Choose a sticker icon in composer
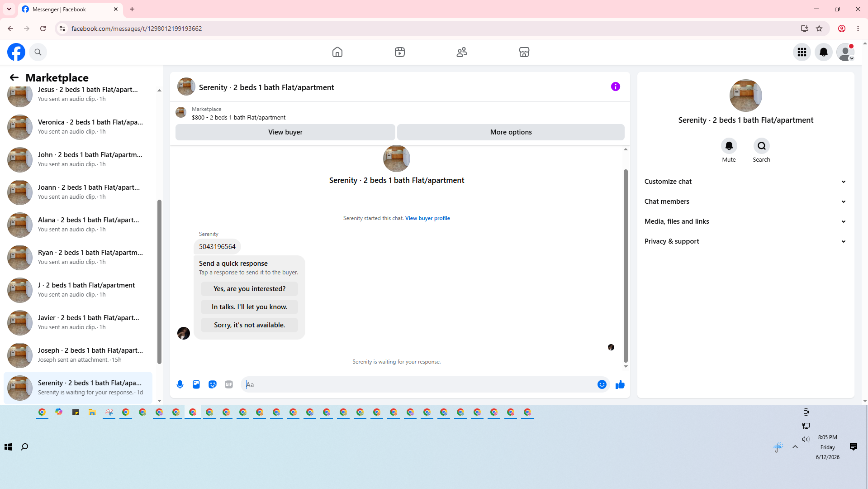Viewport: 868px width, 489px height. click(x=213, y=384)
